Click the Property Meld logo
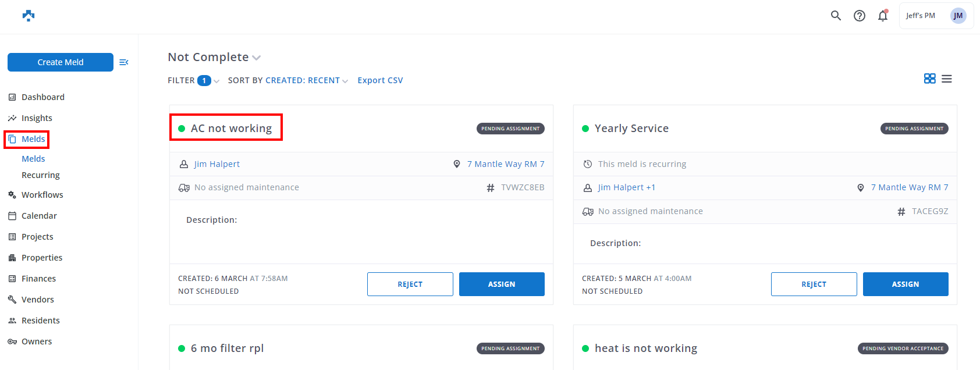The image size is (980, 370). (x=29, y=16)
